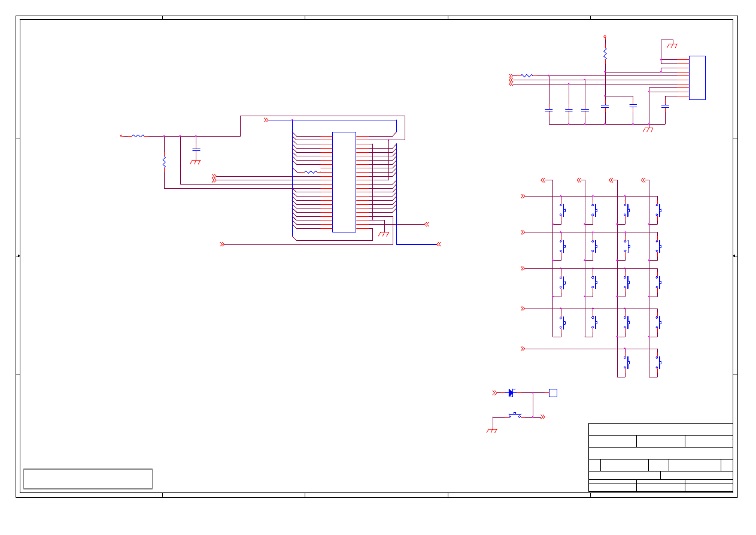Click the connector block at top right
Image resolution: width=756 pixels, height=535 pixels.
coord(697,77)
